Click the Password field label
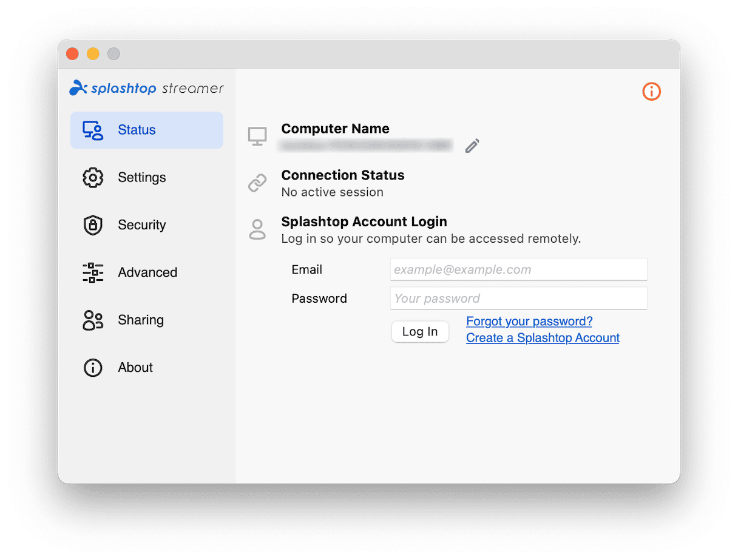738x560 pixels. click(319, 299)
